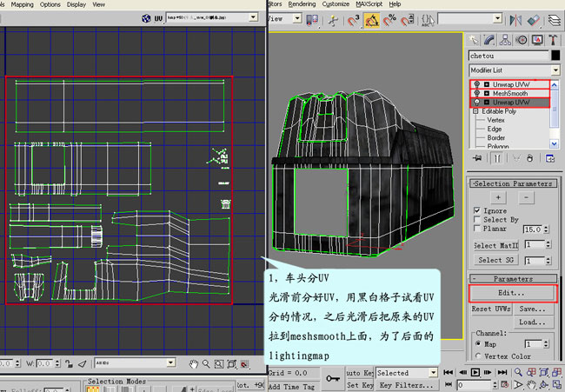Open the Mapping menu in UV editor
565x392 pixels.
point(22,4)
